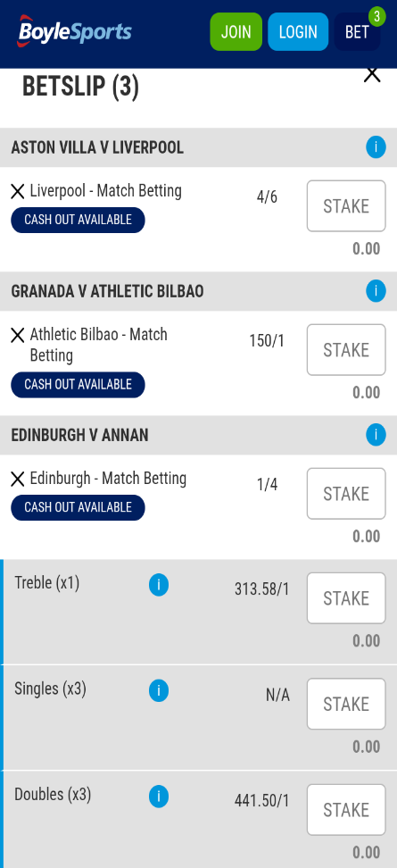Remove Athletic Bilbao Match Betting selection
Screen dimensions: 397x868
18,335
